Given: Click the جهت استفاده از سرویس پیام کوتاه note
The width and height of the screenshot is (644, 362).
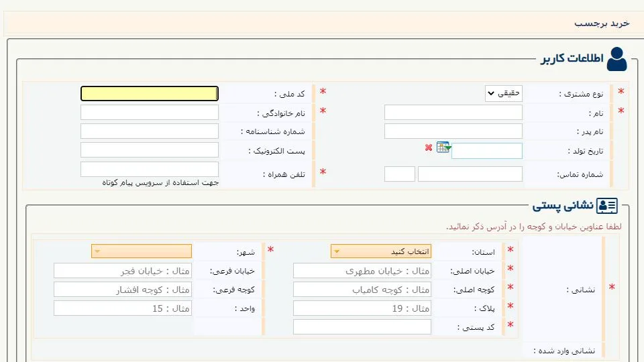Looking at the screenshot, I should 160,182.
